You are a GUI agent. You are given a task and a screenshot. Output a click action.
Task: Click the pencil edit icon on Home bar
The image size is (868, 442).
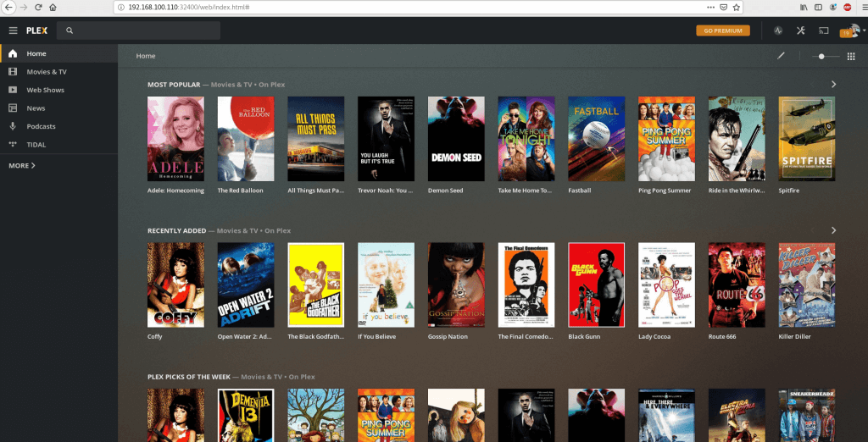[781, 56]
